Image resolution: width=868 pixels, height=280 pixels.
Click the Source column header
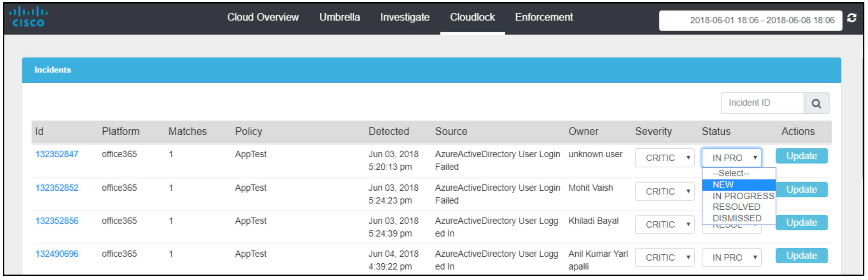point(451,131)
